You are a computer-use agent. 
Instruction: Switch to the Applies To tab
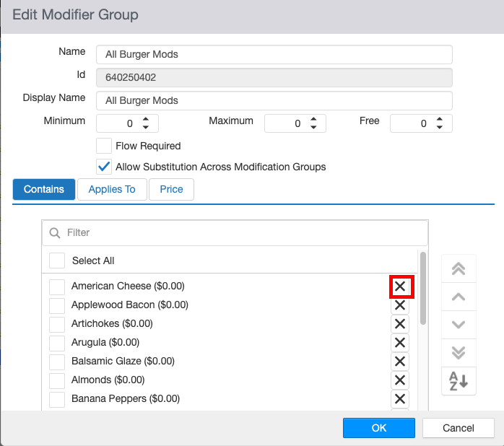[x=112, y=189]
